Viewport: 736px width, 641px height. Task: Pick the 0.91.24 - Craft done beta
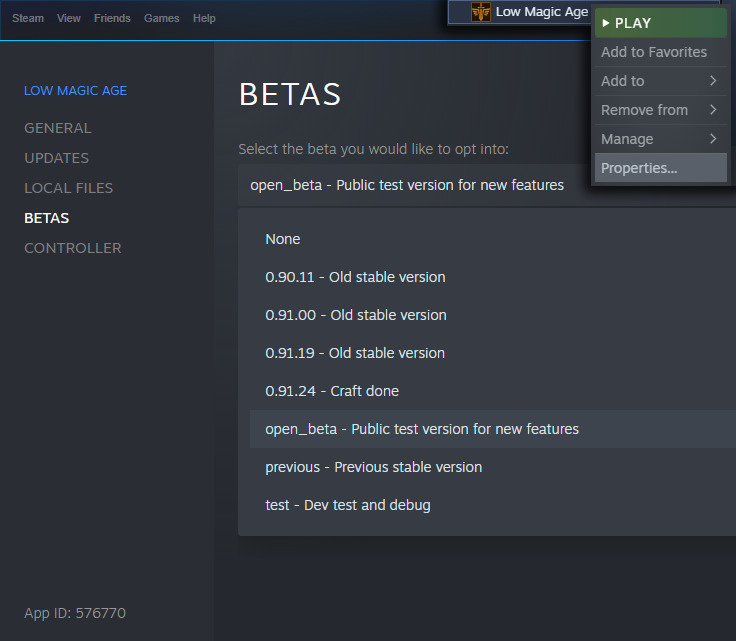pyautogui.click(x=332, y=391)
